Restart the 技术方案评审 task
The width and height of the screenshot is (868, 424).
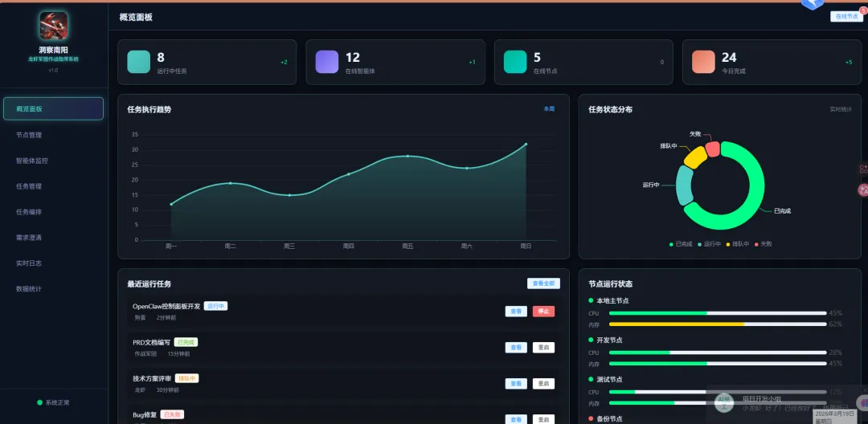coord(543,384)
